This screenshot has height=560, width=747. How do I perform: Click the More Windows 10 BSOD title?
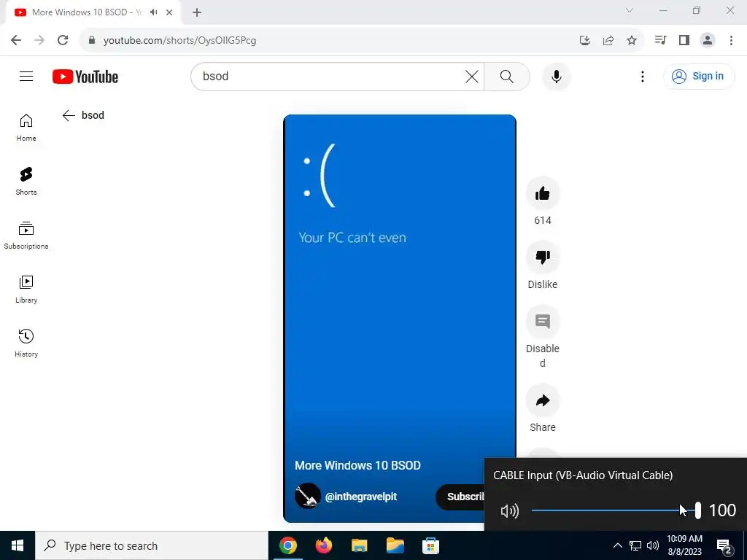tap(357, 465)
